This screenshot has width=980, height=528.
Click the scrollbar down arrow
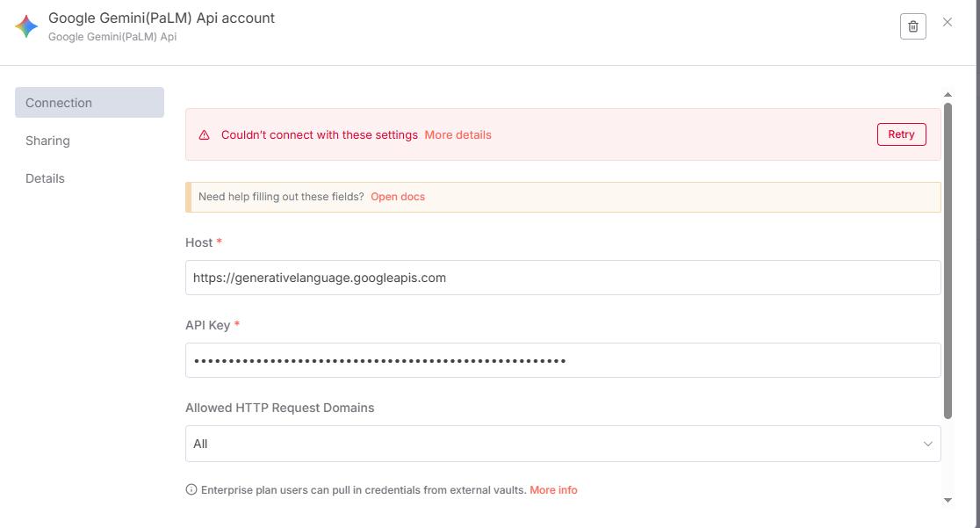click(948, 500)
